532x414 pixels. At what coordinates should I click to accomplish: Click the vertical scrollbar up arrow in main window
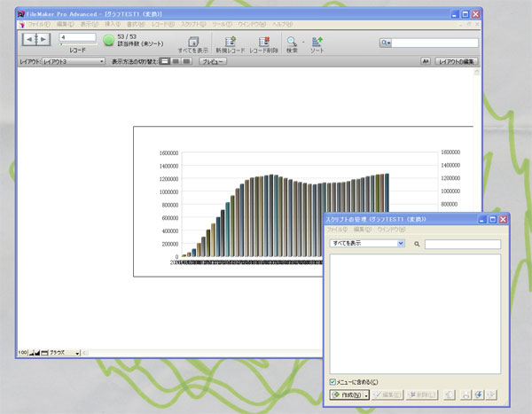coord(477,73)
